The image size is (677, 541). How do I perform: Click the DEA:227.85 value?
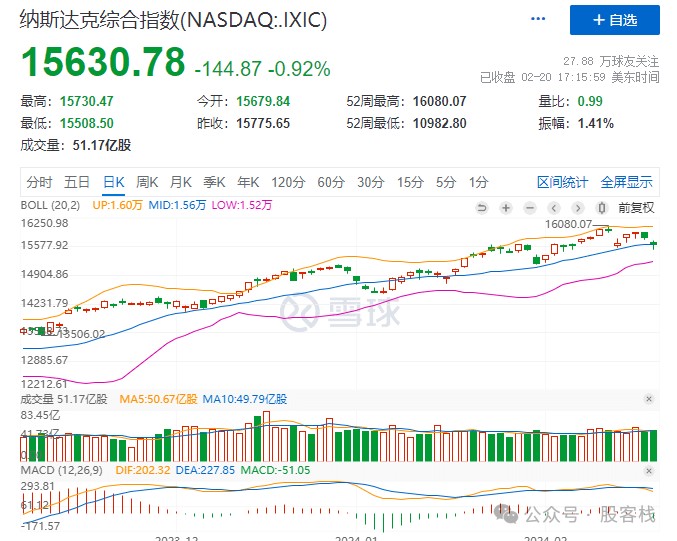click(x=205, y=470)
